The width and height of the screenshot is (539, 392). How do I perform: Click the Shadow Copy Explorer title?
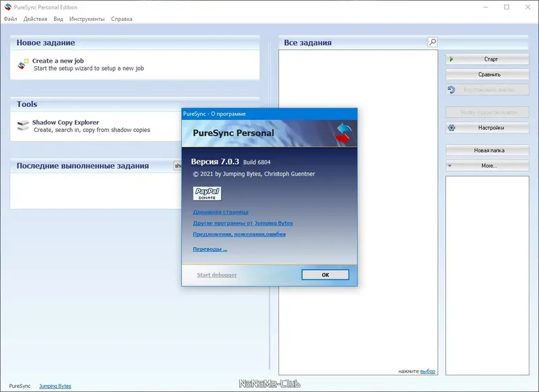(65, 123)
